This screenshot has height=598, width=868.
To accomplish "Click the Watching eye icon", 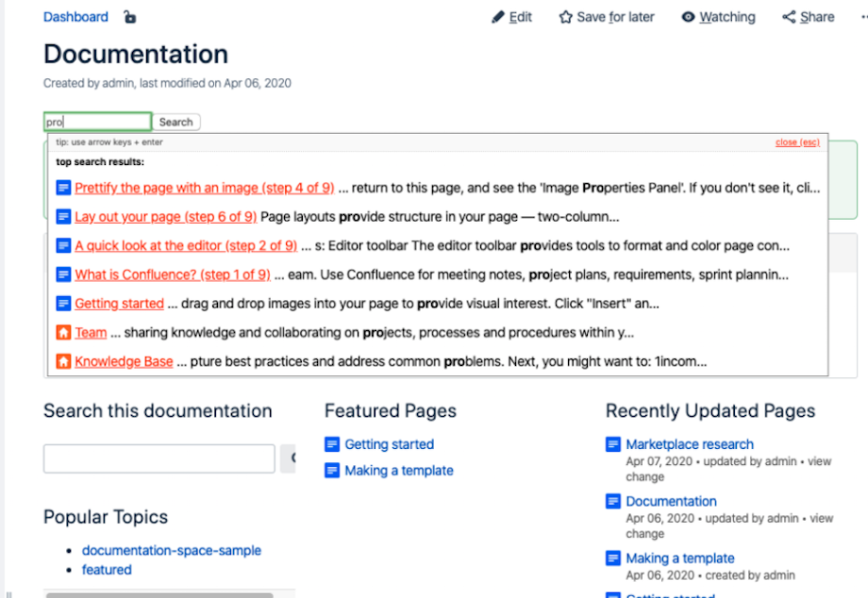I will (x=689, y=17).
